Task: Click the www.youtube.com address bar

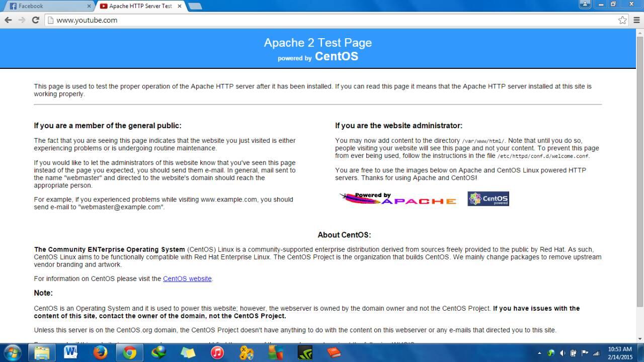Action: point(332,20)
